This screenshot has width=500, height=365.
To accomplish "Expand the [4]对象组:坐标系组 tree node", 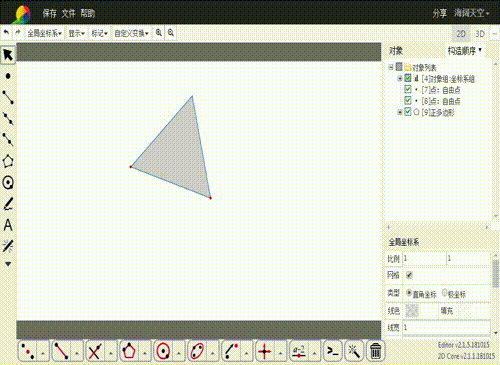I will click(399, 79).
